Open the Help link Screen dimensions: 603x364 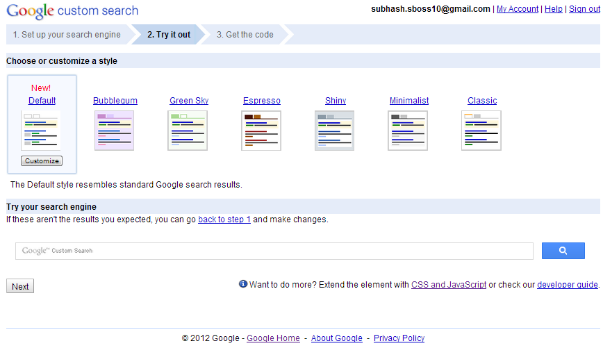point(554,9)
